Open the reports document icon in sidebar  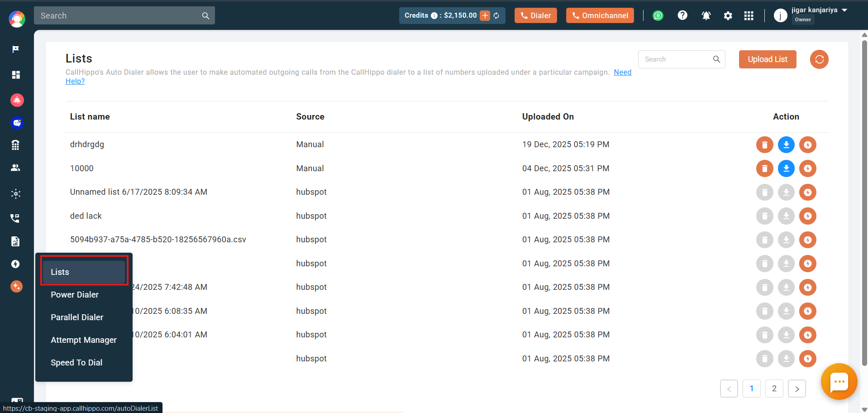point(15,241)
